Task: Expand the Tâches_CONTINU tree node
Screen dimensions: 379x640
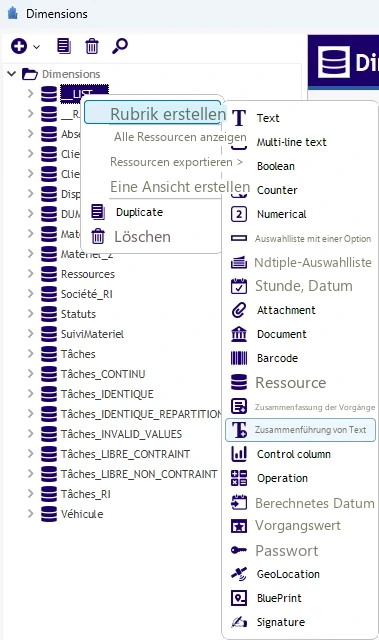Action: 31,373
